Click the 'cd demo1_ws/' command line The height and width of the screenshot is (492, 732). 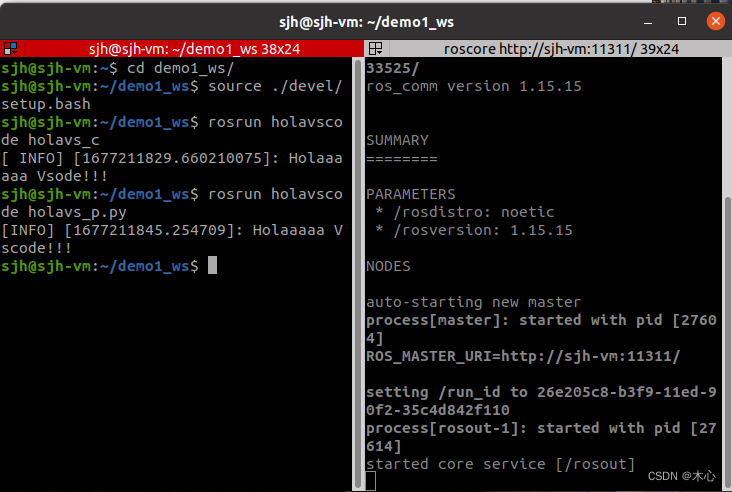tap(117, 68)
